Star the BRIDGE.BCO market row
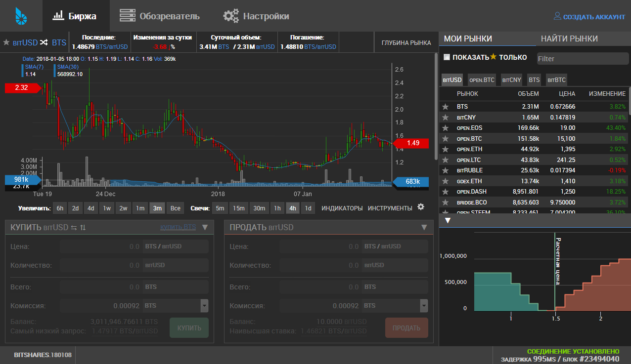Screen dimensions: 631x364 [446, 202]
